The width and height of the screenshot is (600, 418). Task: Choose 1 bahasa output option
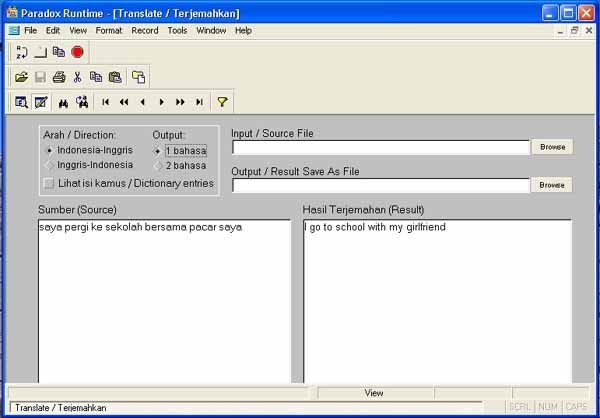click(180, 151)
